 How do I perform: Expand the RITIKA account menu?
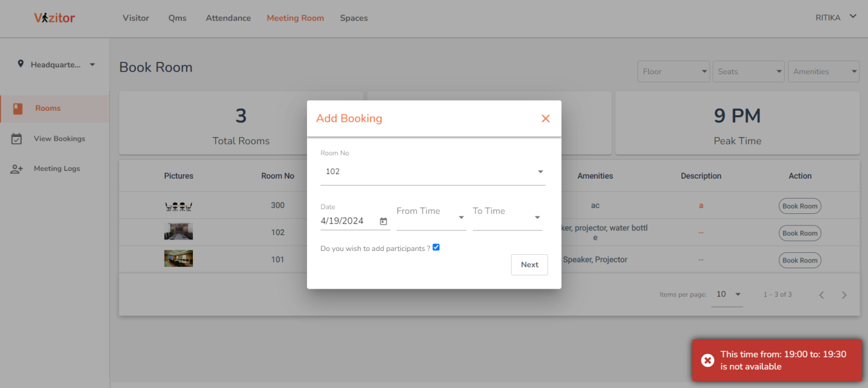coord(835,17)
